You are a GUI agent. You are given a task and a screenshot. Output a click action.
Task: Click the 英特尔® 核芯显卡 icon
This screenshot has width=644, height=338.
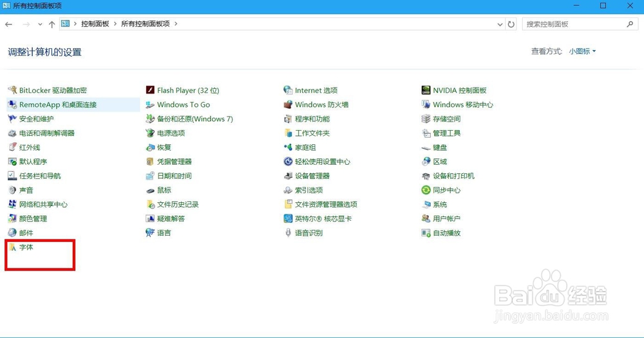[x=288, y=218]
